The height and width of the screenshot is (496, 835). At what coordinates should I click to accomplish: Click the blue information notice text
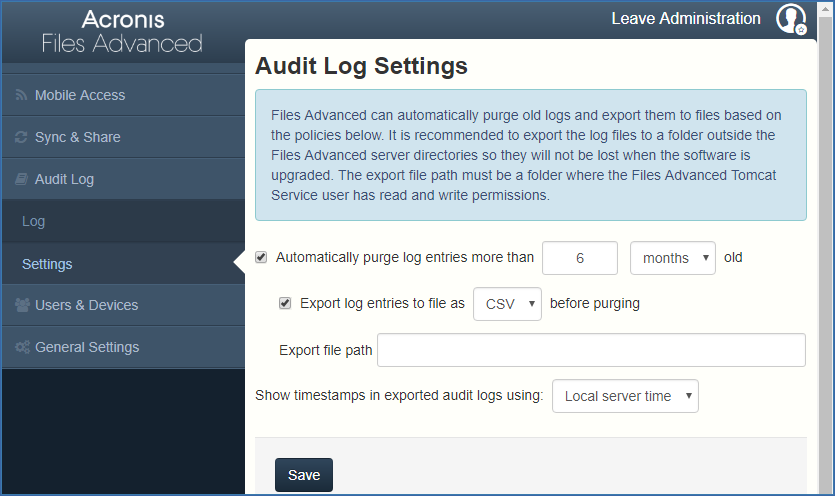pos(530,155)
